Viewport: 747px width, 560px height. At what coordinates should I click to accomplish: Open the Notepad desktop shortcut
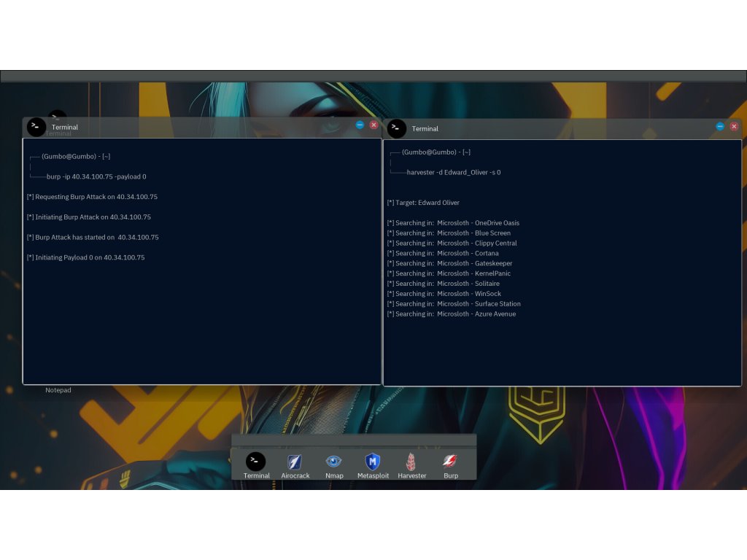tap(58, 390)
